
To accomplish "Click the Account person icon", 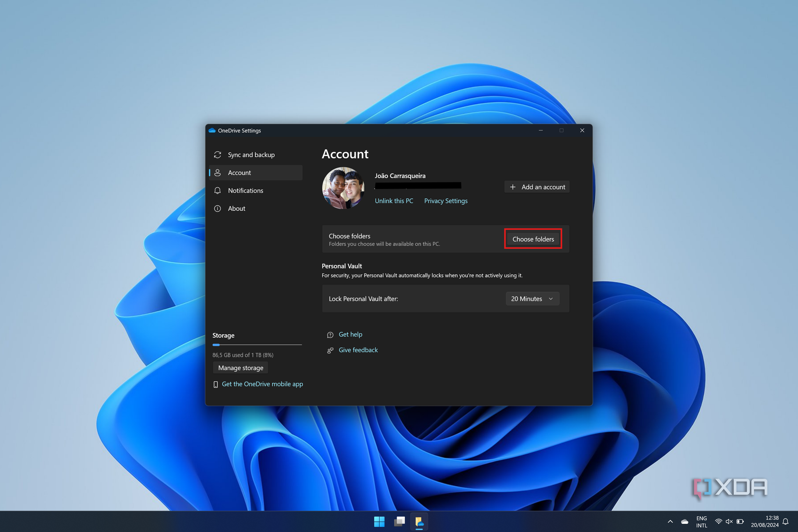I will 218,173.
